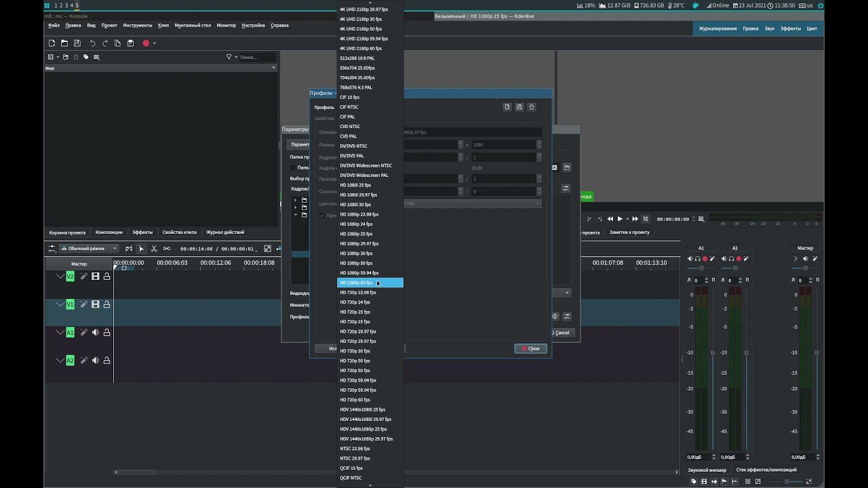Click the A2 mixer volume fader
868x488 pixels.
747,352
